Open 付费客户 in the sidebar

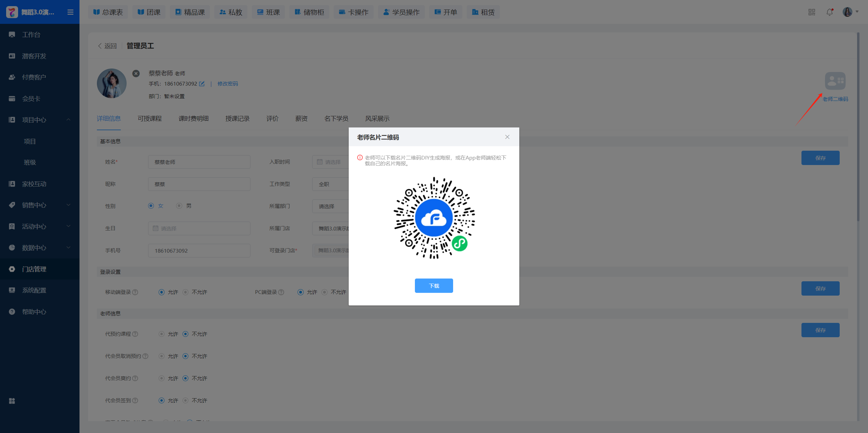coord(40,77)
